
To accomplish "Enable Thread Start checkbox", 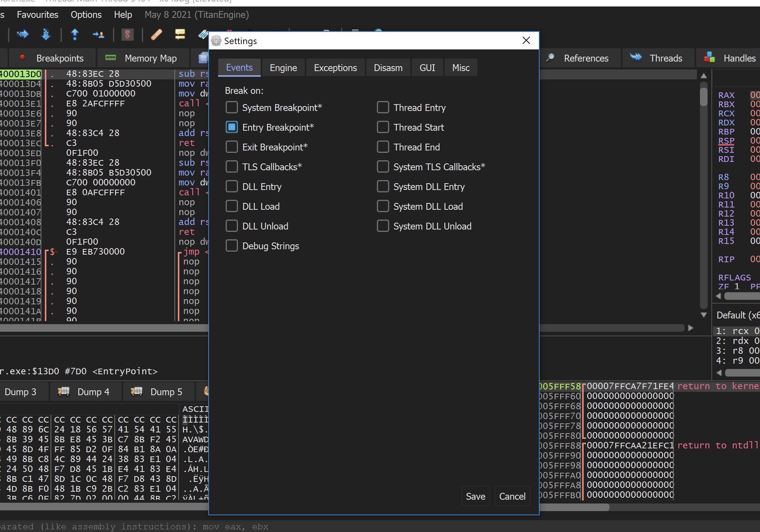I will (383, 127).
